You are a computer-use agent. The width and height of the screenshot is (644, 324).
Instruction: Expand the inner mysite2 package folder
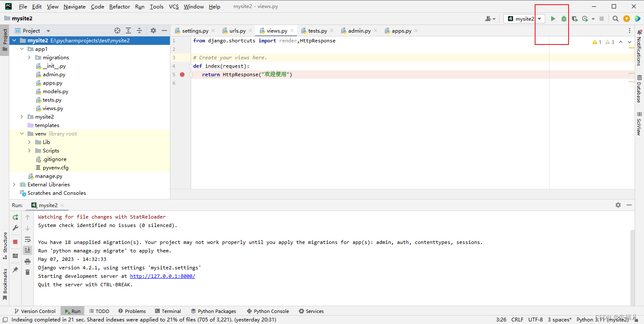click(x=22, y=117)
